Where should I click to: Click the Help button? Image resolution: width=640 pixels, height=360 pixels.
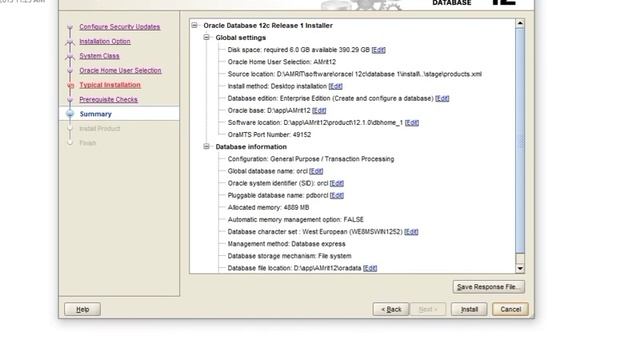pyautogui.click(x=82, y=309)
